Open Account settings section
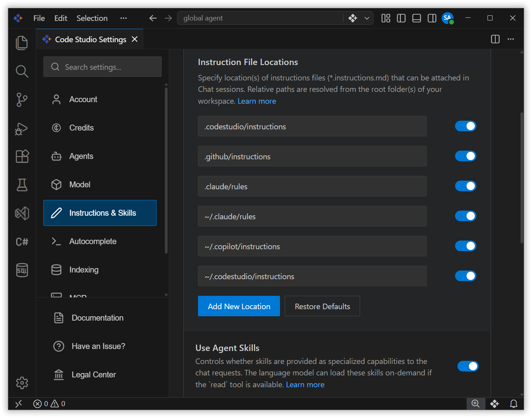This screenshot has height=418, width=532. coord(100,99)
